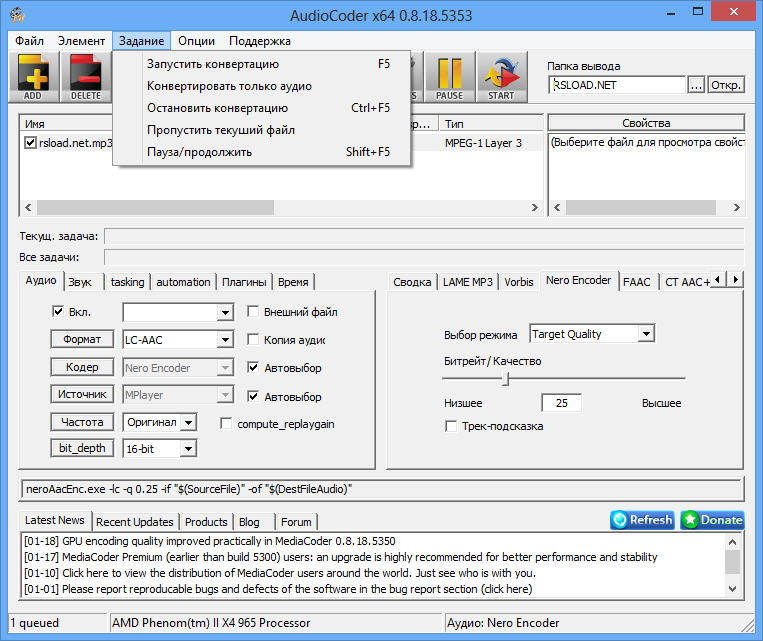Click the Refresh news button
The width and height of the screenshot is (763, 641).
[x=642, y=520]
